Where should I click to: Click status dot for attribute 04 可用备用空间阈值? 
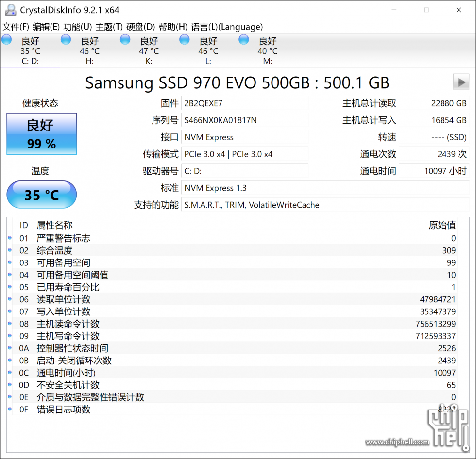10,275
